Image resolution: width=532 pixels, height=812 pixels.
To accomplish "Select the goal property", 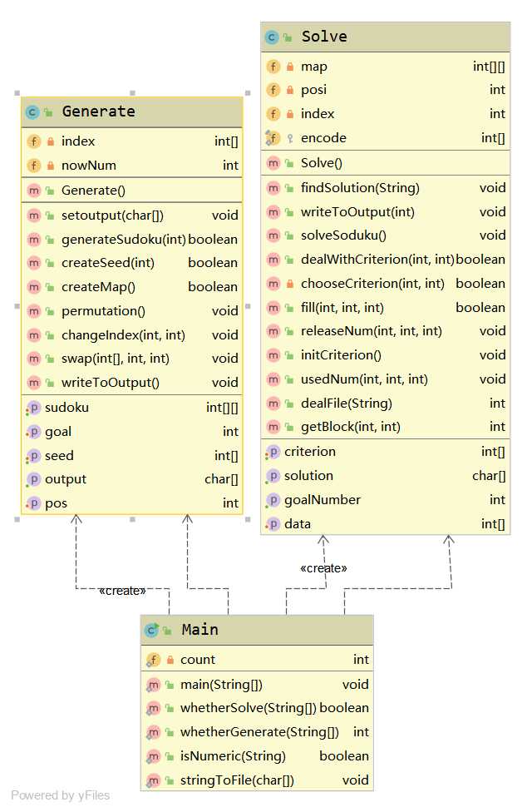I will (132, 432).
